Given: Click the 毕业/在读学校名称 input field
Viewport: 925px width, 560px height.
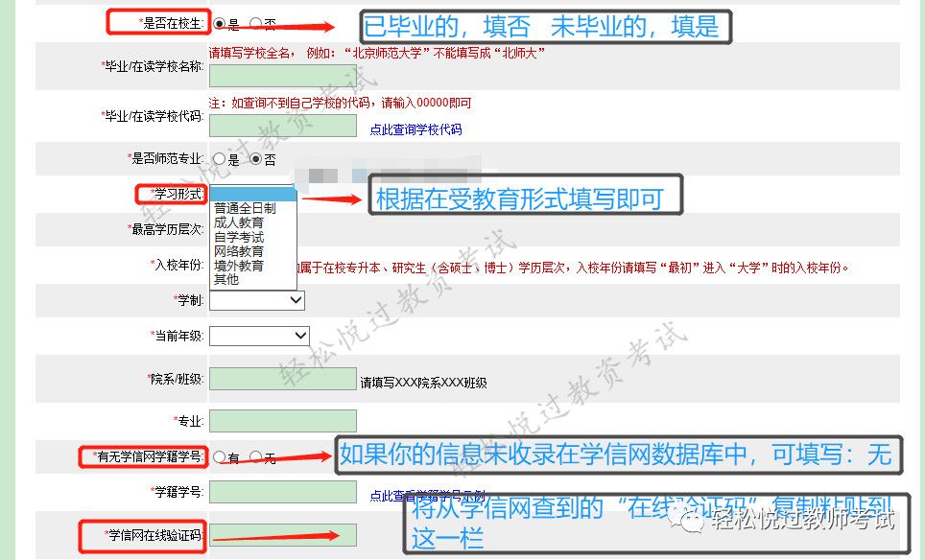Looking at the screenshot, I should (x=283, y=76).
